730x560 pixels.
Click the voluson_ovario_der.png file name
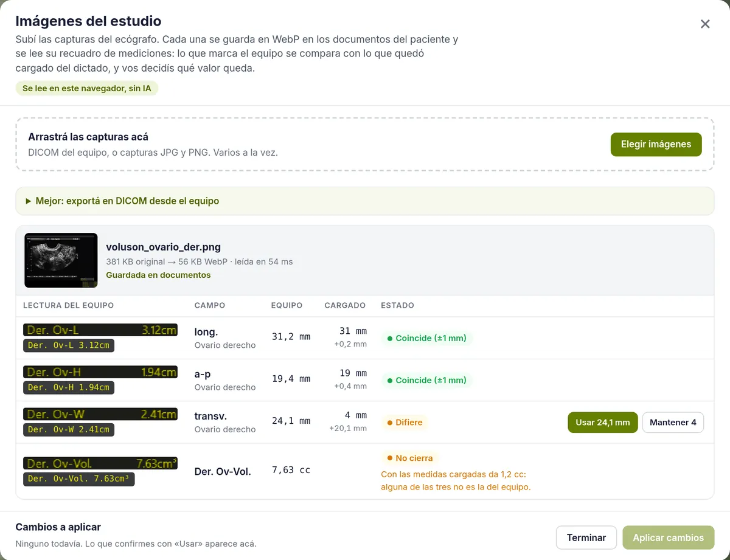pyautogui.click(x=163, y=247)
